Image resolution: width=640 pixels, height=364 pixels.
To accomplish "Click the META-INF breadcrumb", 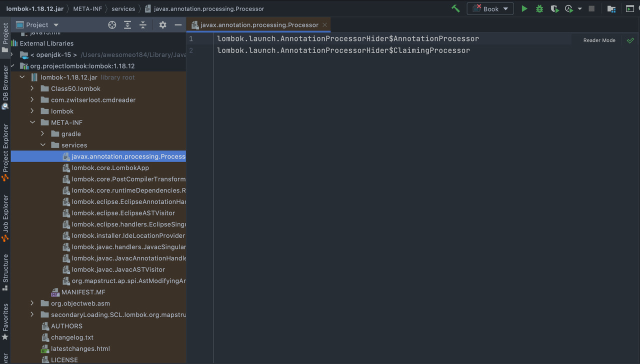I will coord(87,8).
